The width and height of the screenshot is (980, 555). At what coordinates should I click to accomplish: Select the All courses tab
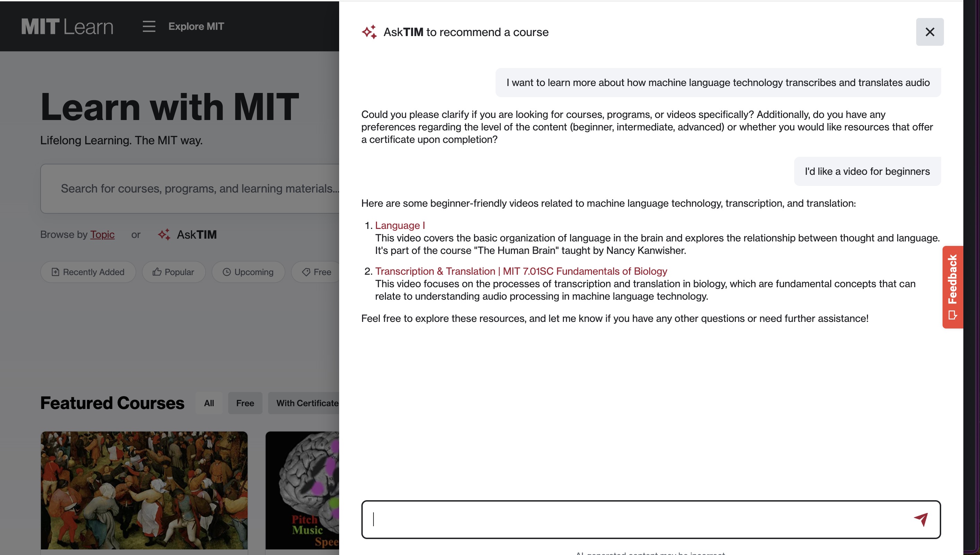pyautogui.click(x=209, y=403)
